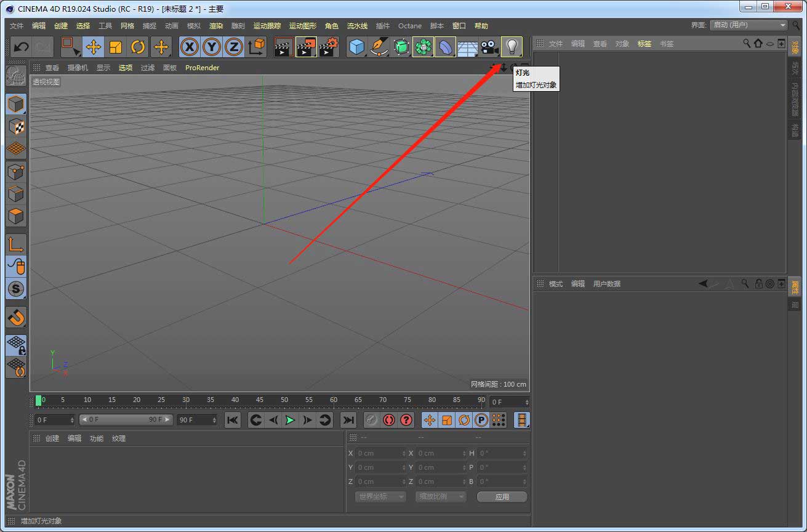This screenshot has height=532, width=807.
Task: Open viewport 显示 menu
Action: [x=103, y=68]
